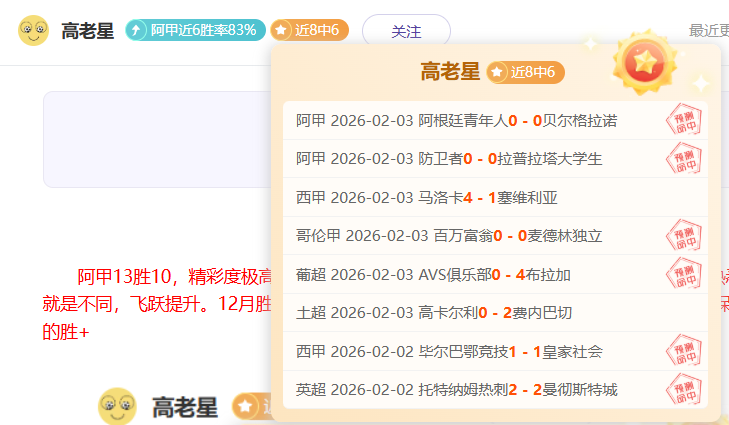The height and width of the screenshot is (425, 729).
Task: Click the 近8中6 badge inside popup
Action: [x=526, y=72]
